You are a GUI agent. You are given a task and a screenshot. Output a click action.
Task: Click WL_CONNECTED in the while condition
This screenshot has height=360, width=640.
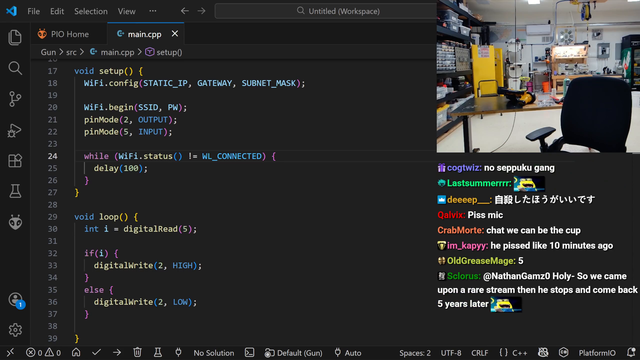(233, 156)
